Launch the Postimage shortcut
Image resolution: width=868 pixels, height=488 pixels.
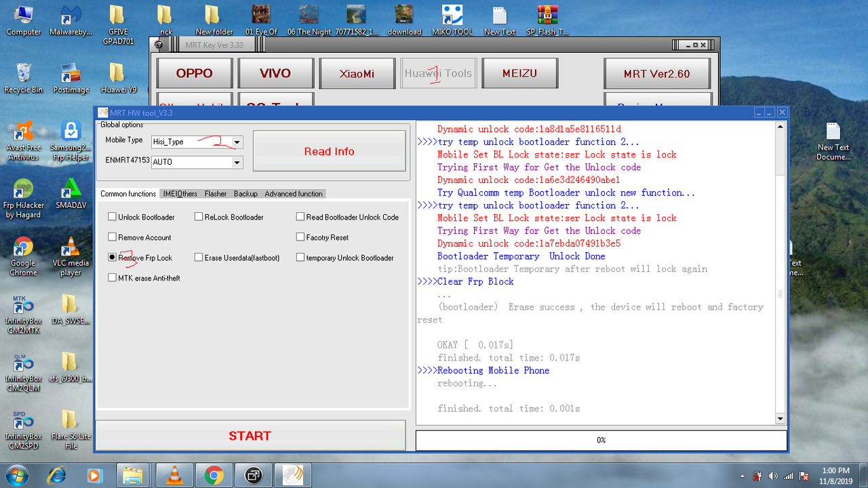[71, 78]
